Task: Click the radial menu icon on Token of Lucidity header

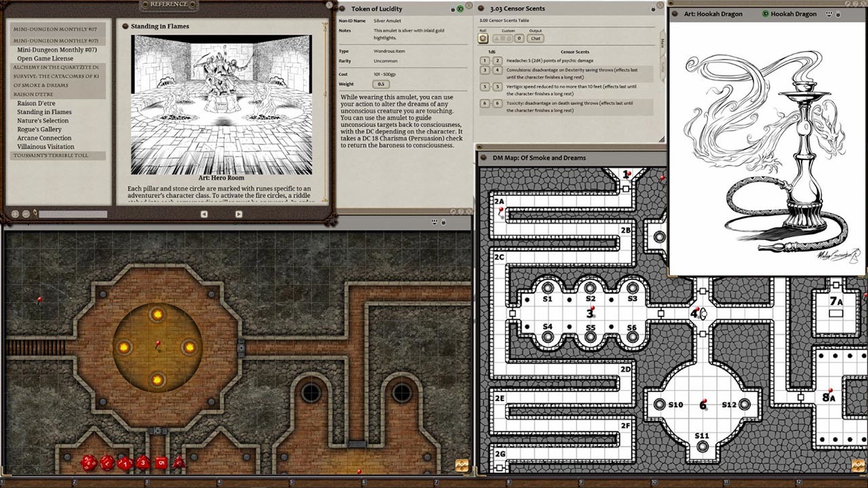Action: [343, 9]
